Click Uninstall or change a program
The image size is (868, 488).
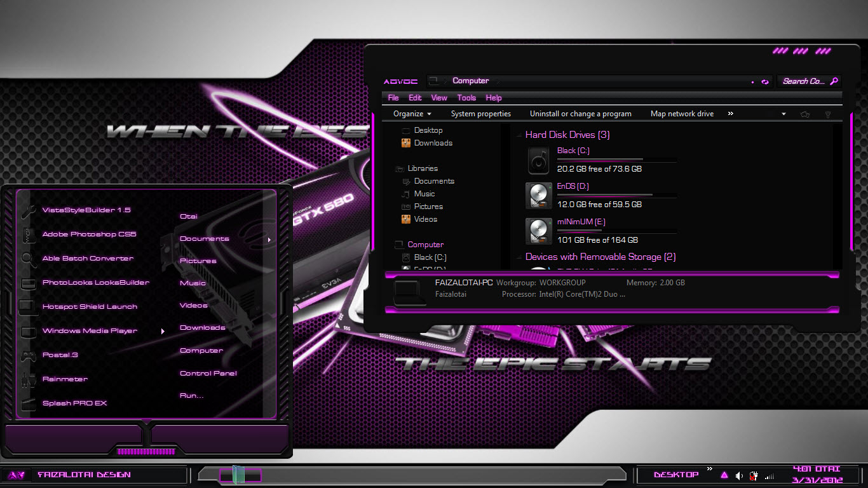[581, 114]
